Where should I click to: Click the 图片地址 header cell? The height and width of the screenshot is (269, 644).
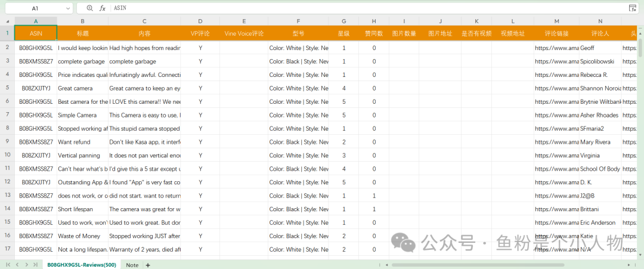[440, 33]
